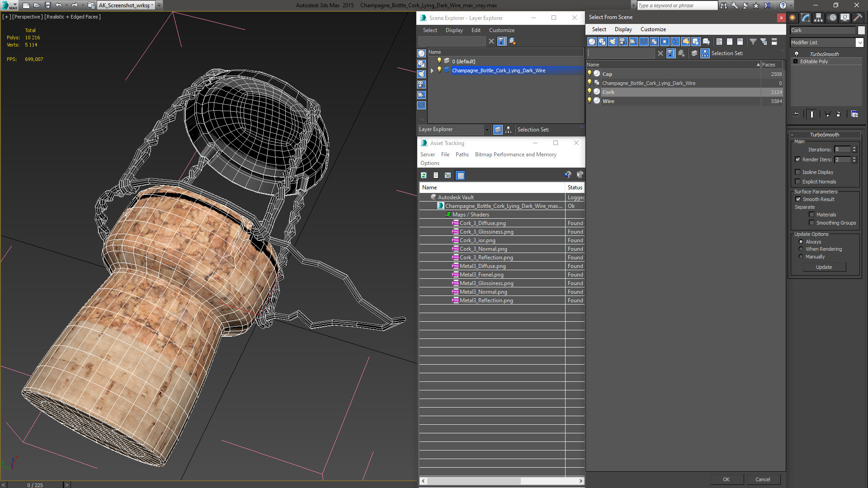Viewport: 868px width, 488px height.
Task: Toggle Display Lights filter in Select From Scene
Action: tap(613, 42)
